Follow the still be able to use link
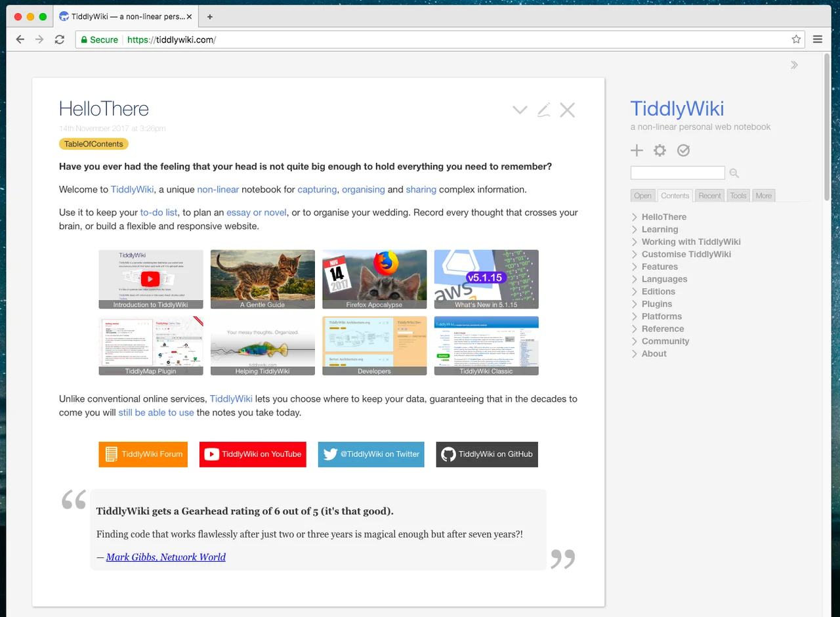The height and width of the screenshot is (617, 840). (156, 413)
